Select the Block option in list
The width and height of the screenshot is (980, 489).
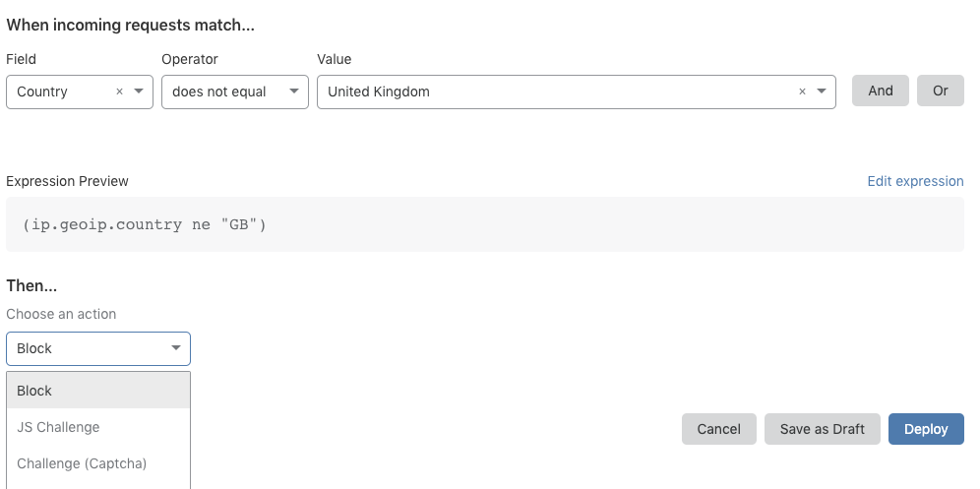coord(98,391)
